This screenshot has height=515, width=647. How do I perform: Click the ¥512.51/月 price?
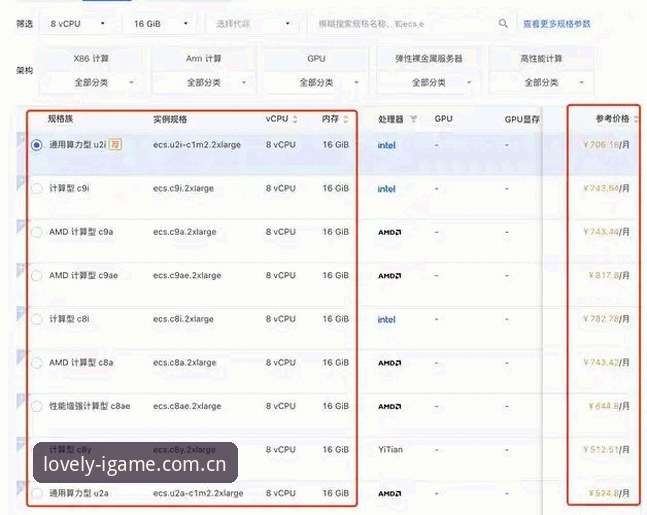pyautogui.click(x=606, y=449)
